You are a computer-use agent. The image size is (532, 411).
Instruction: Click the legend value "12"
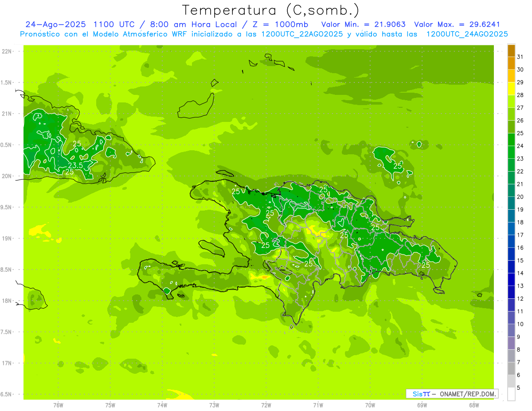[x=520, y=299]
